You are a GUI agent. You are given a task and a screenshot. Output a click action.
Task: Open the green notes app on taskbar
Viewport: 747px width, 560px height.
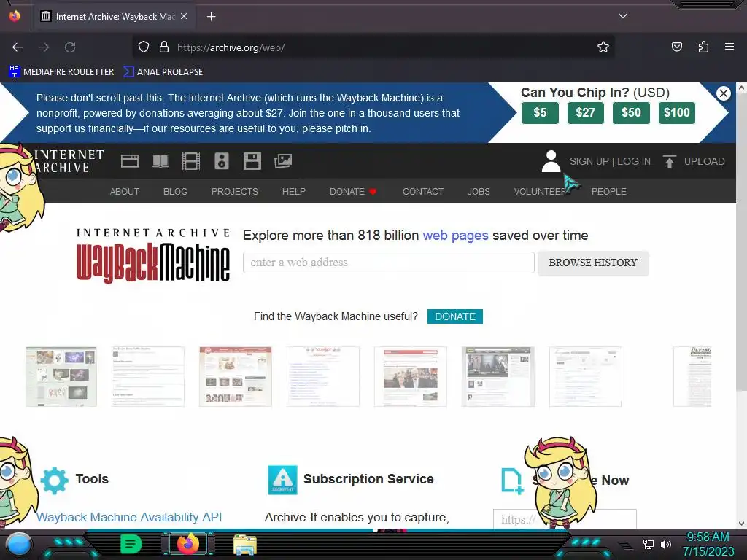click(x=131, y=544)
